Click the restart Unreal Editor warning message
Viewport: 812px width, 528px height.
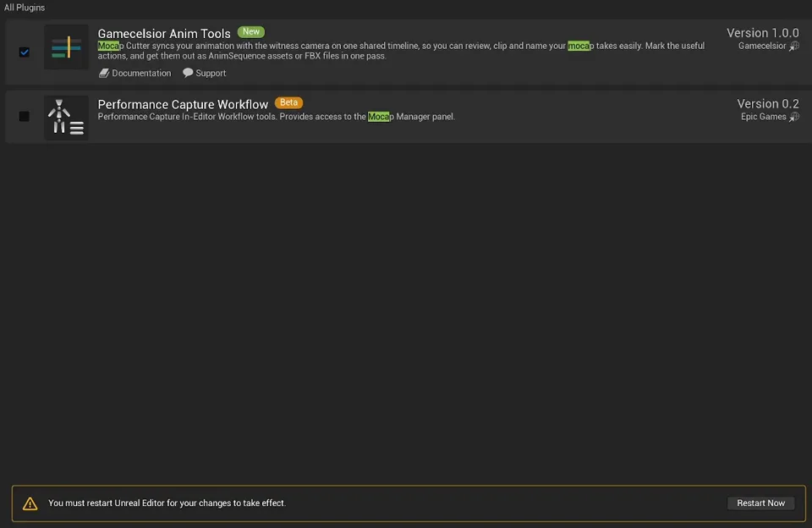point(167,503)
